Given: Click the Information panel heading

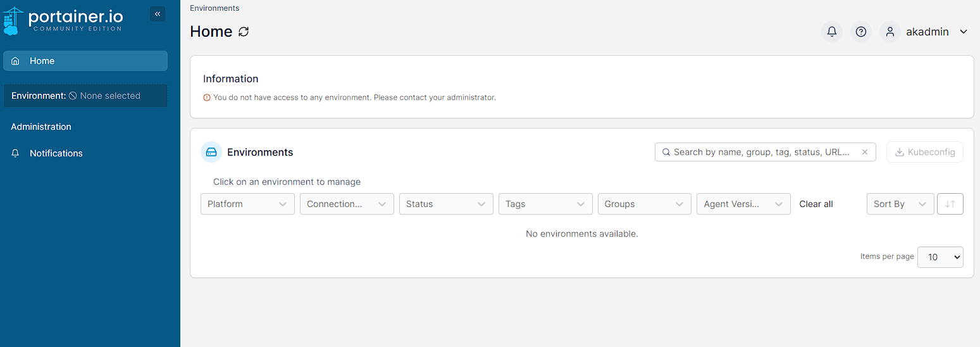Looking at the screenshot, I should click(x=231, y=79).
